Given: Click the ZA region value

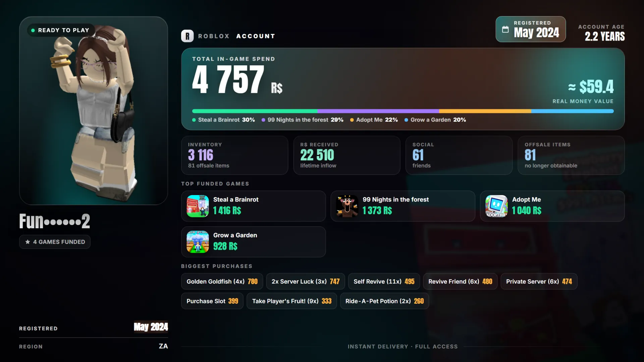Looking at the screenshot, I should (163, 346).
